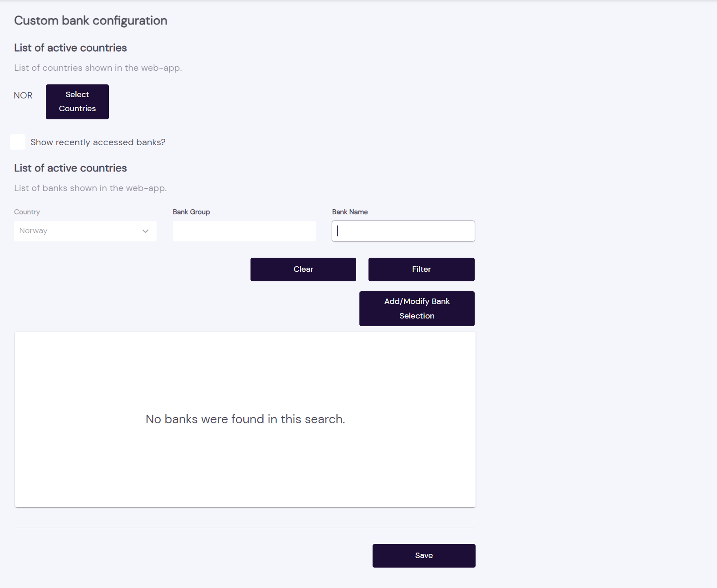Click the Bank Group field label
717x588 pixels.
pos(191,212)
